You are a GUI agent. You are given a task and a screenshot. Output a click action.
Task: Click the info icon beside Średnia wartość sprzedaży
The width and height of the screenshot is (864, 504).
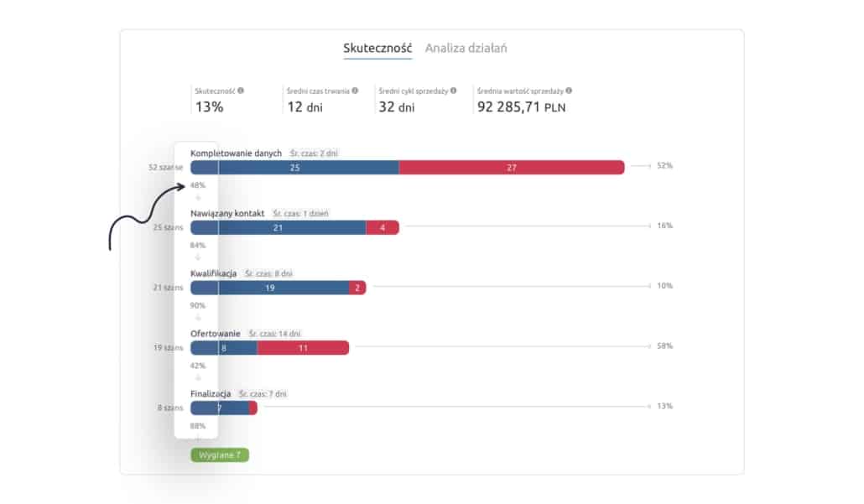pyautogui.click(x=569, y=91)
